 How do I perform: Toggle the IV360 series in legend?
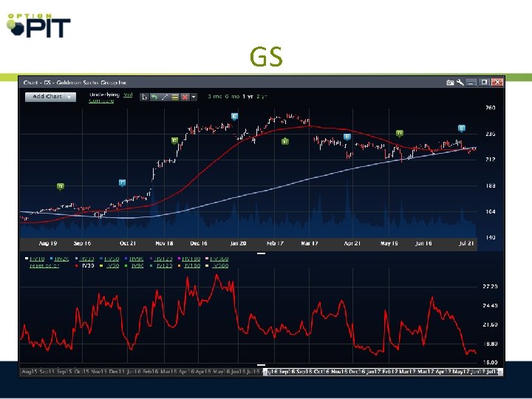220,266
